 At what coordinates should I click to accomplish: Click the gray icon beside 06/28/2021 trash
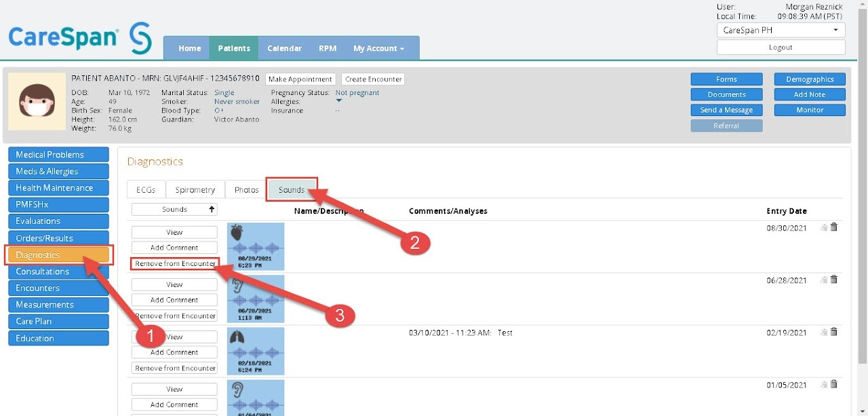coord(824,280)
